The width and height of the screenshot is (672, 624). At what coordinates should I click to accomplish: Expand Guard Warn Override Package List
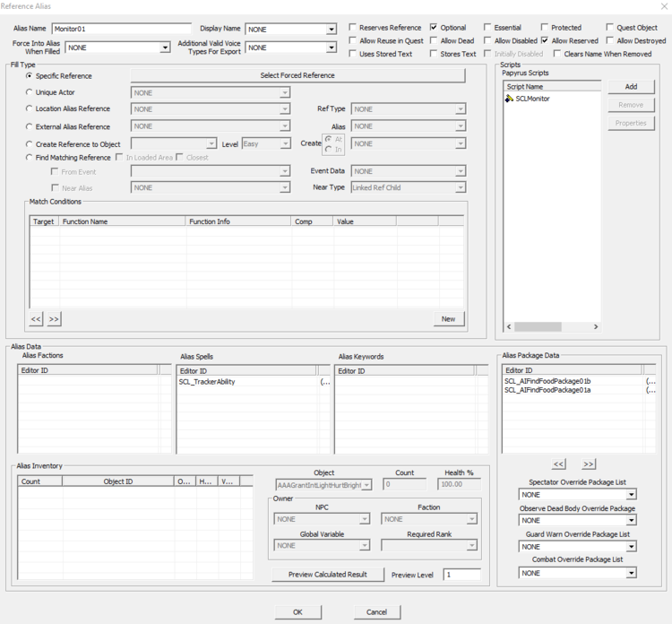[x=631, y=546]
